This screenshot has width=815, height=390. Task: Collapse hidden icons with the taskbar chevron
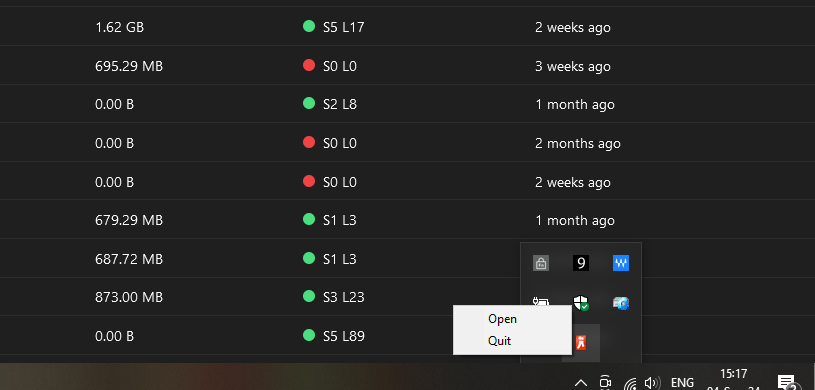click(x=581, y=383)
